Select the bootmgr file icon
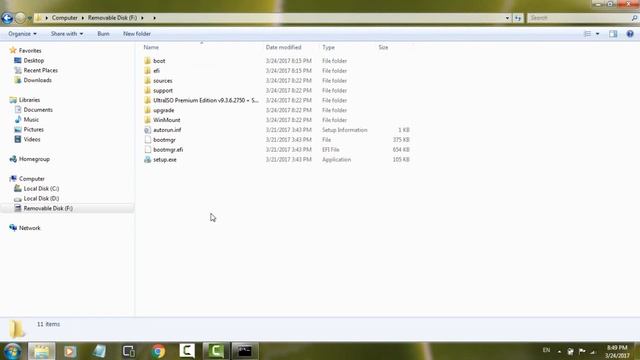 point(148,140)
